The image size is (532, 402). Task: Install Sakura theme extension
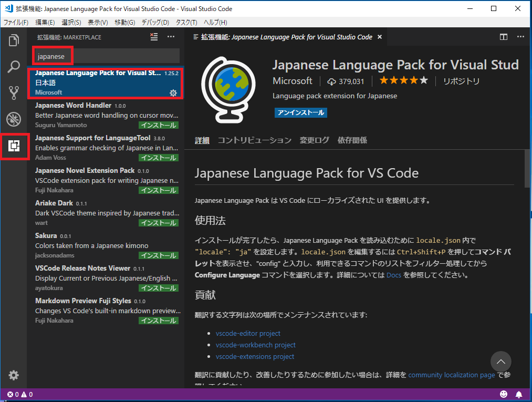coord(159,256)
